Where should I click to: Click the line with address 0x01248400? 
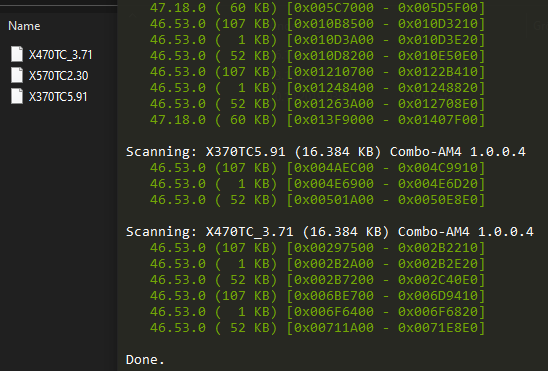tap(317, 88)
